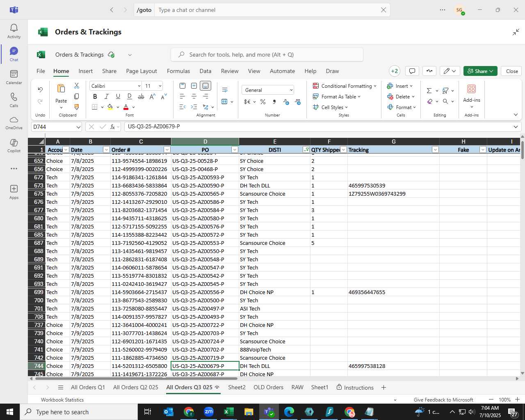Image resolution: width=525 pixels, height=420 pixels.
Task: Expand the ribbon options chevron
Action: [516, 115]
